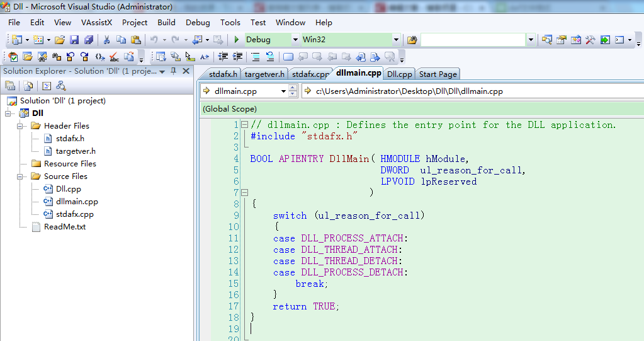
Task: Open the Debug configuration dropdown
Action: 295,40
